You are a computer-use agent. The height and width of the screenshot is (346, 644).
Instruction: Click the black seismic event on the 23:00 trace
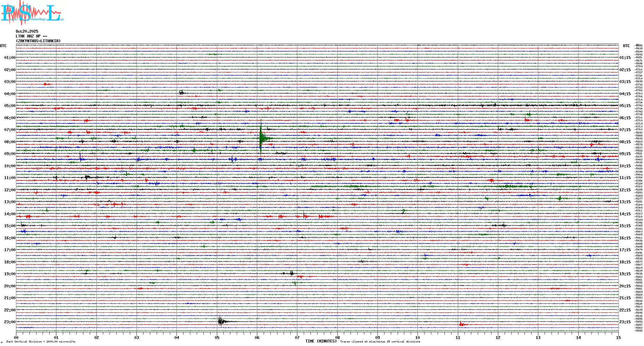(x=221, y=321)
